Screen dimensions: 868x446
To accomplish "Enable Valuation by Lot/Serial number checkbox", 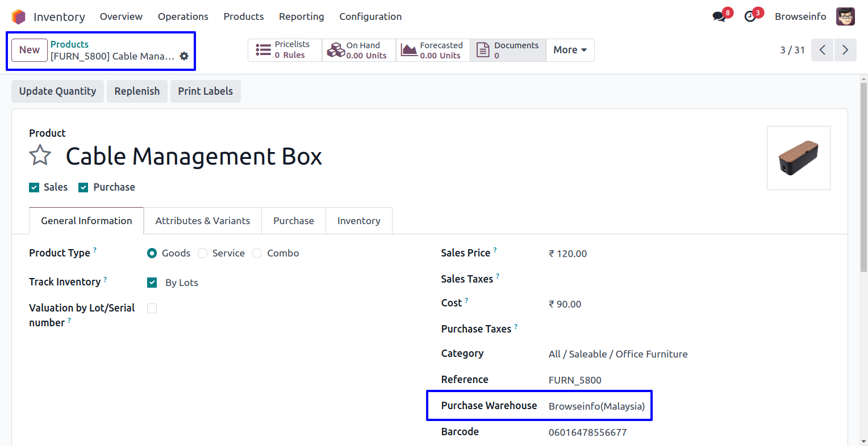I will pyautogui.click(x=152, y=308).
